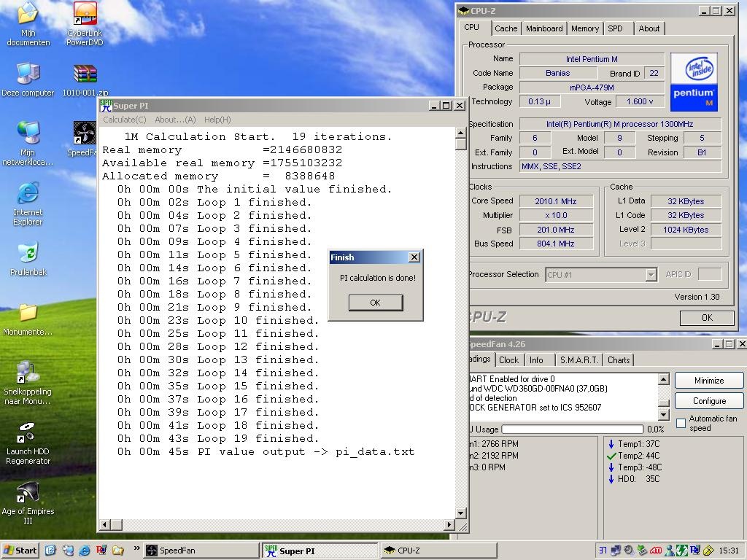This screenshot has width=747, height=560.
Task: Click the Messenger buddy tray icon
Action: pyautogui.click(x=670, y=551)
